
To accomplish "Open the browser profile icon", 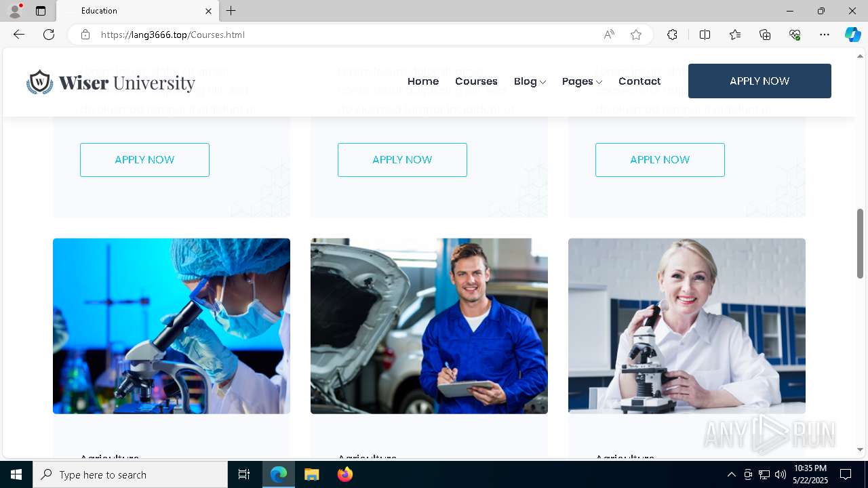I will [15, 11].
